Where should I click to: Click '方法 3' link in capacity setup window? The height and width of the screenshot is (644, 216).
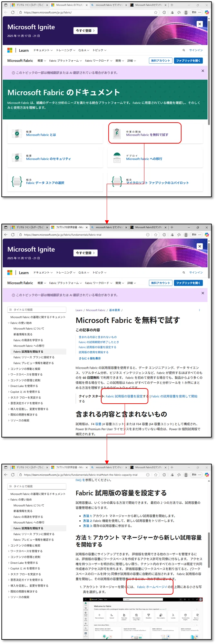tap(87, 526)
